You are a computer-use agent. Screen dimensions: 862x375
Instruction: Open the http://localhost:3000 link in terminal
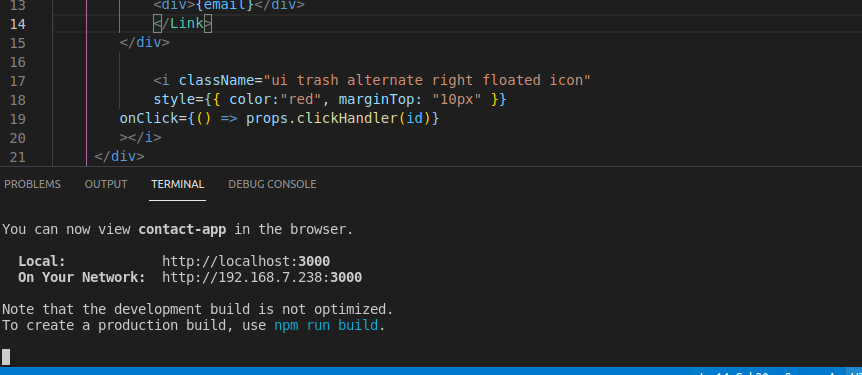click(x=246, y=261)
